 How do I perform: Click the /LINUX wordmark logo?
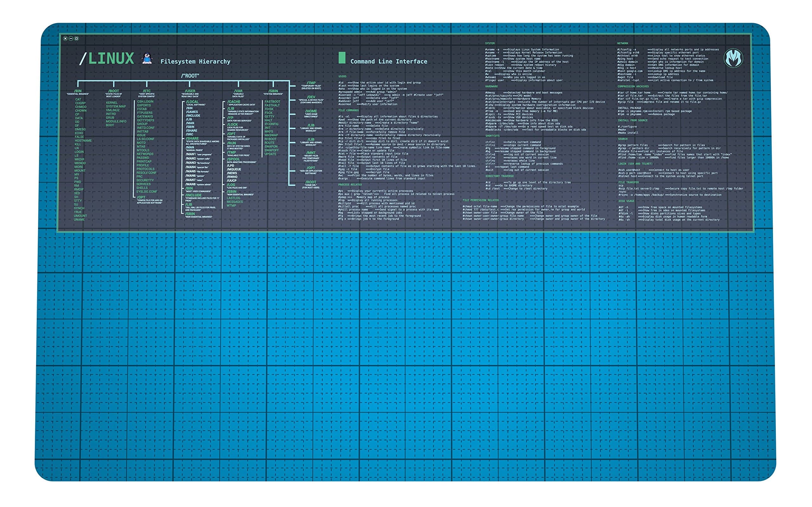108,58
